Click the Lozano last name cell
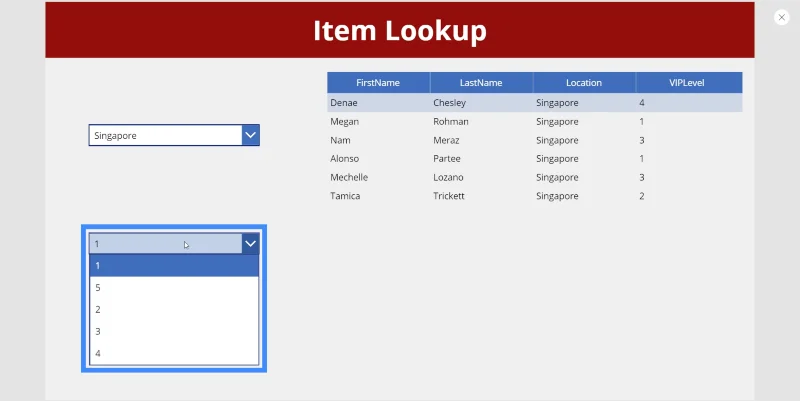This screenshot has width=800, height=401. (448, 178)
